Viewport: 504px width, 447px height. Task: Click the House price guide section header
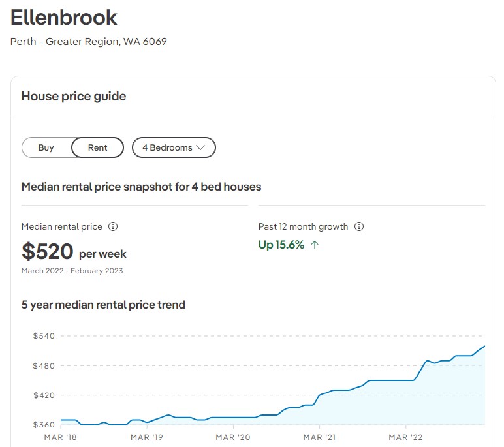coord(74,97)
